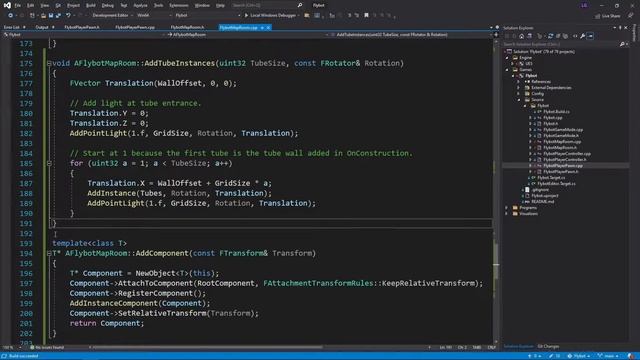Switch to Git Changes bottom tab
This screenshot has height=360, width=640.
tap(548, 347)
